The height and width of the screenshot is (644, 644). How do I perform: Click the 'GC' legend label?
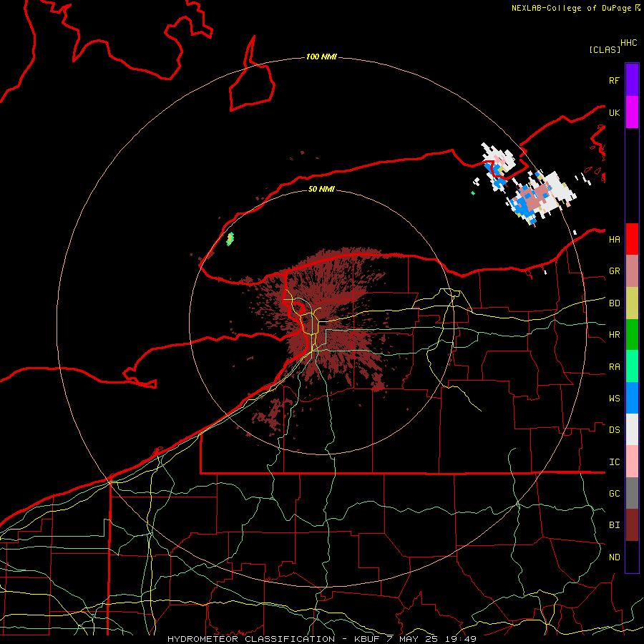point(614,494)
